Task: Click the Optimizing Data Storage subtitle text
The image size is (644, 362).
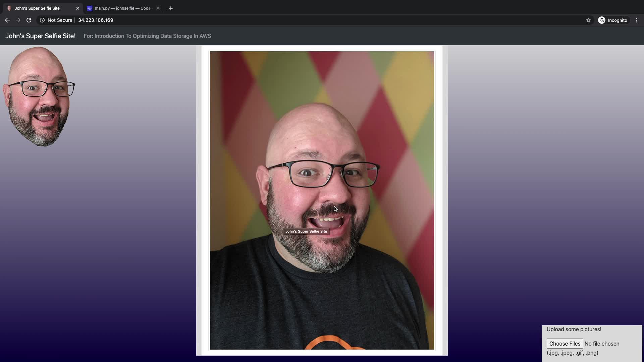Action: (147, 36)
